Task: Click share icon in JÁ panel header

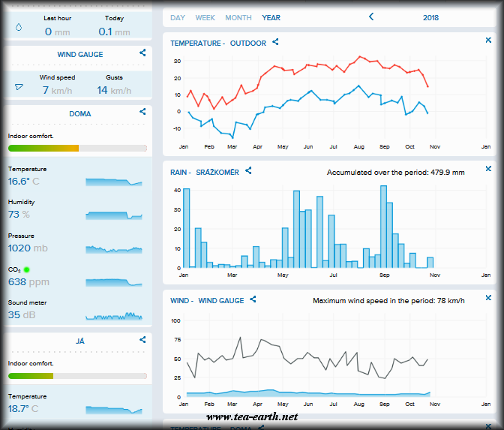Action: (142, 340)
